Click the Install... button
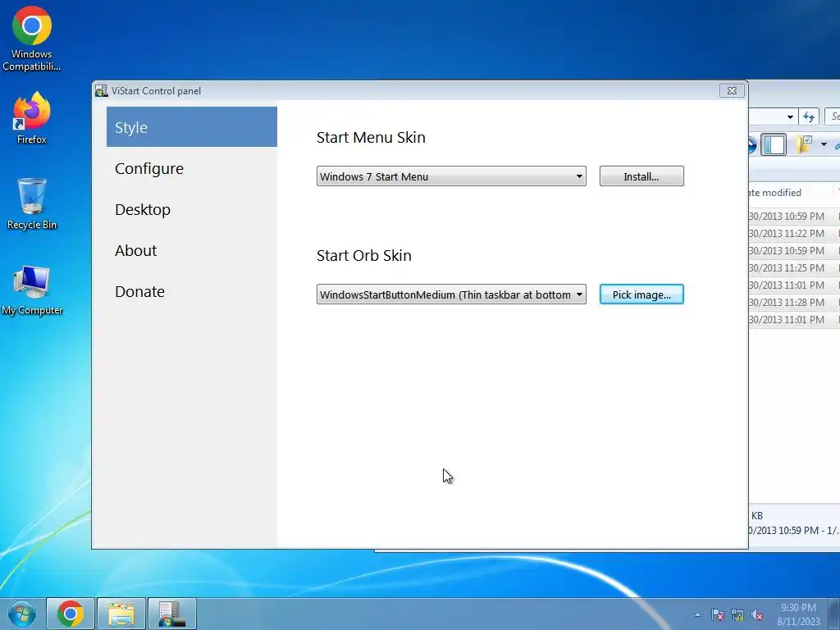Viewport: 840px width, 630px height. [641, 176]
